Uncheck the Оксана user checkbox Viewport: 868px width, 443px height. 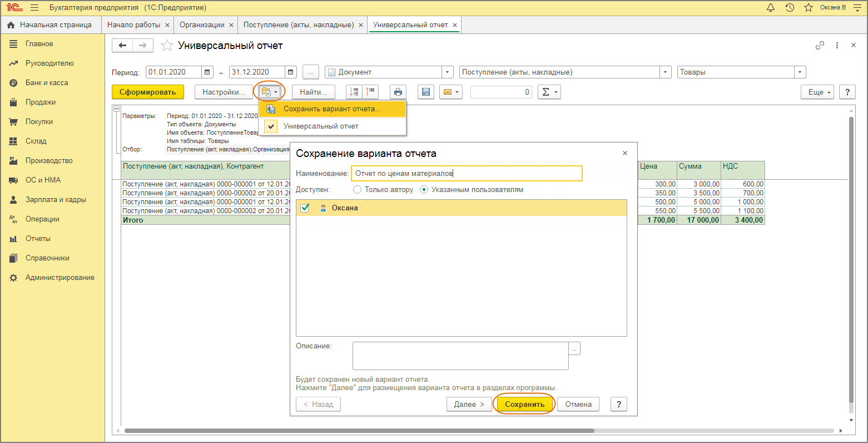(x=305, y=208)
